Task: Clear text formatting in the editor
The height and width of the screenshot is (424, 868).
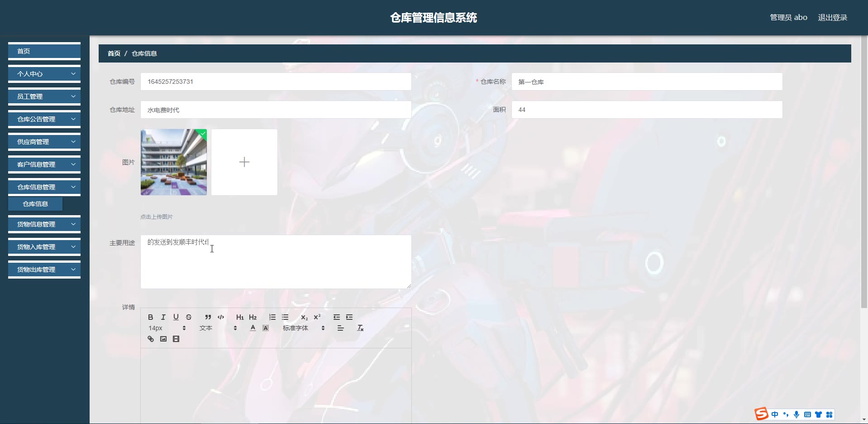Action: tap(360, 328)
